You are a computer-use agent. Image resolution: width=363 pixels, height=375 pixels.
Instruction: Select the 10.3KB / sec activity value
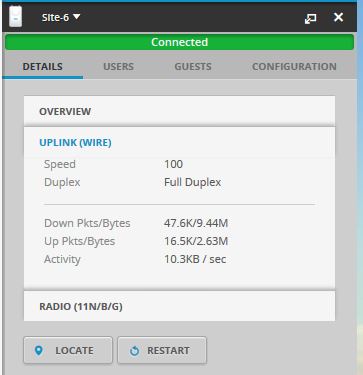(195, 259)
